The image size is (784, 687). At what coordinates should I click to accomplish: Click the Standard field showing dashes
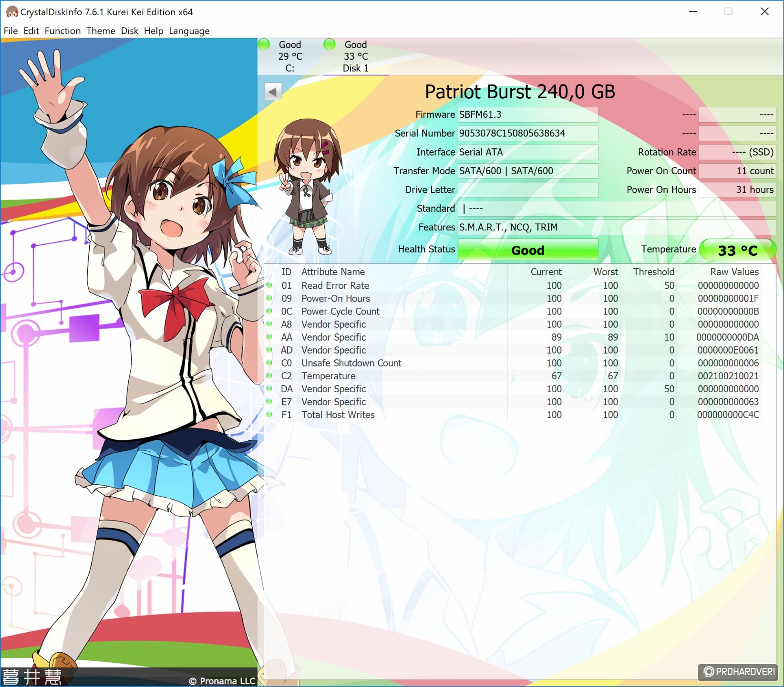(x=617, y=208)
